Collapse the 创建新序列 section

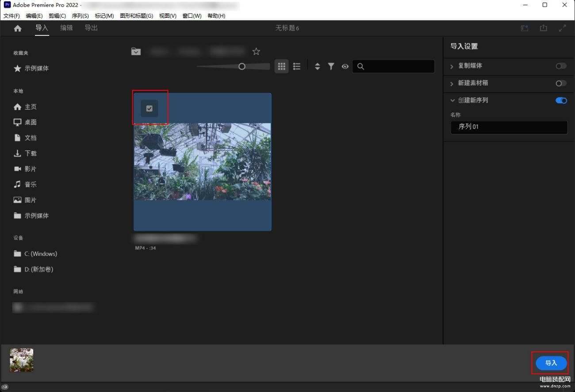pos(452,100)
